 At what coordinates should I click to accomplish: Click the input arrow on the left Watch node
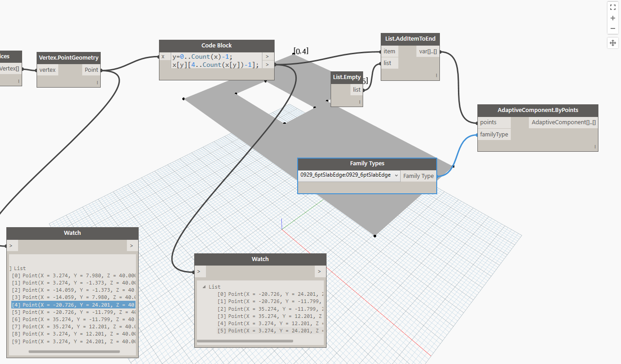point(11,245)
